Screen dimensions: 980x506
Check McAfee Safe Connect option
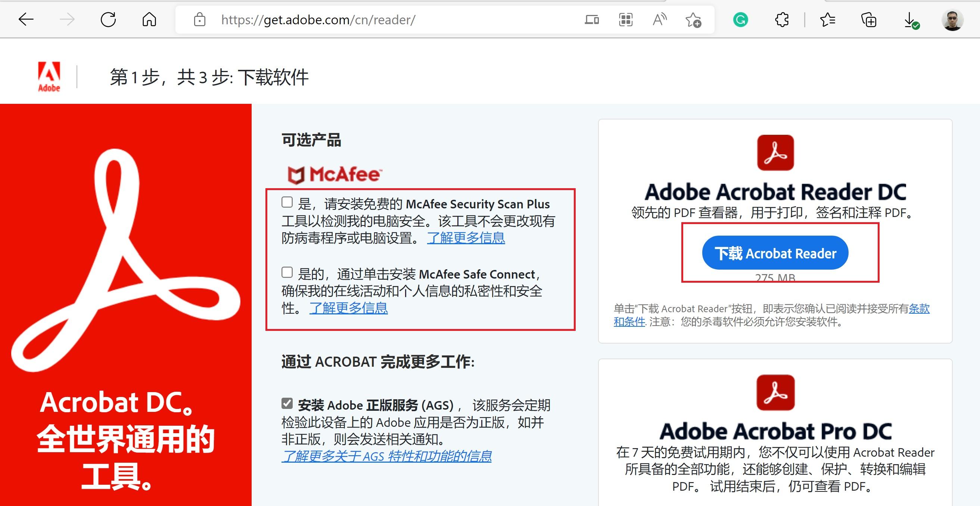[287, 272]
